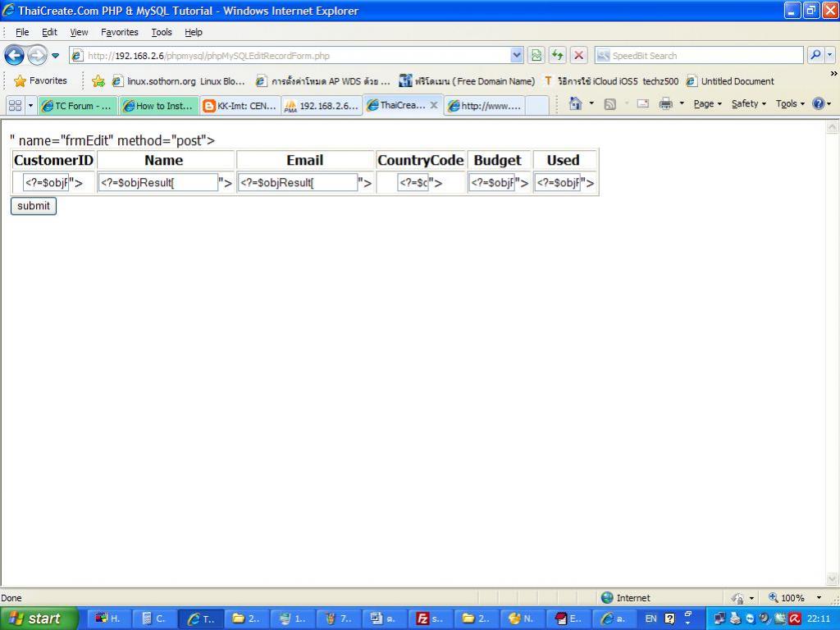Image resolution: width=840 pixels, height=630 pixels.
Task: Click the Forward navigation arrow
Action: [37, 55]
